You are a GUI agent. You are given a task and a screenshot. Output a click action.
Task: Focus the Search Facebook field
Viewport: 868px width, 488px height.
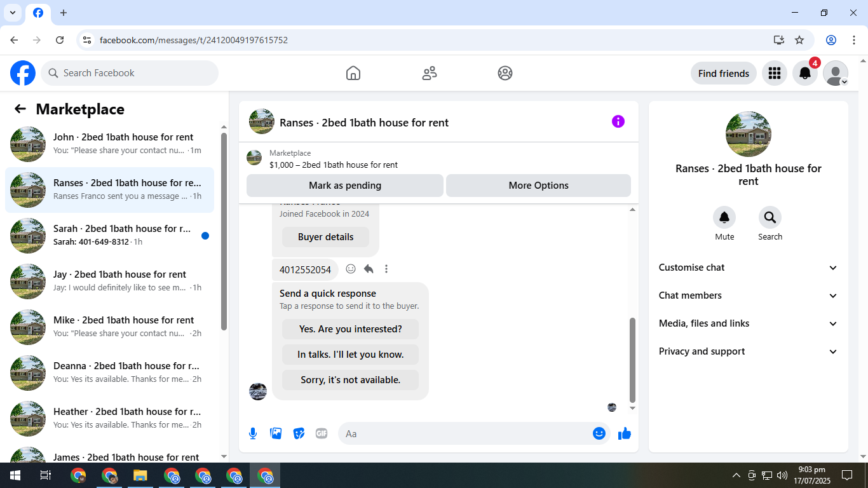coord(130,73)
